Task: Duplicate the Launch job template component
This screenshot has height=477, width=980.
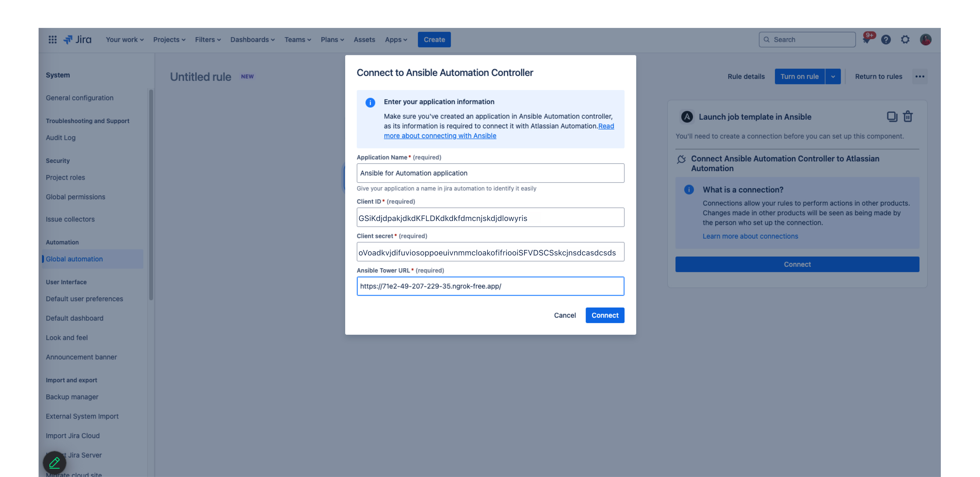Action: (x=892, y=116)
